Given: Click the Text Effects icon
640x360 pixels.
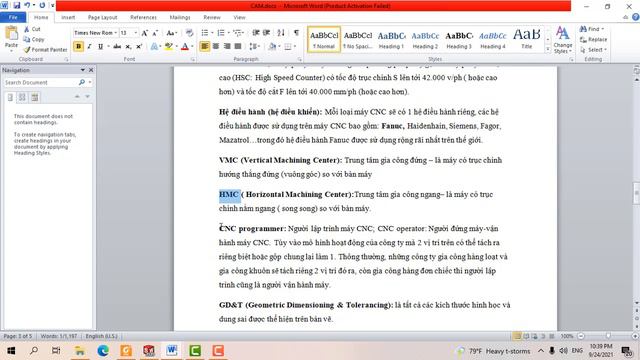Looking at the screenshot, I should (x=154, y=47).
